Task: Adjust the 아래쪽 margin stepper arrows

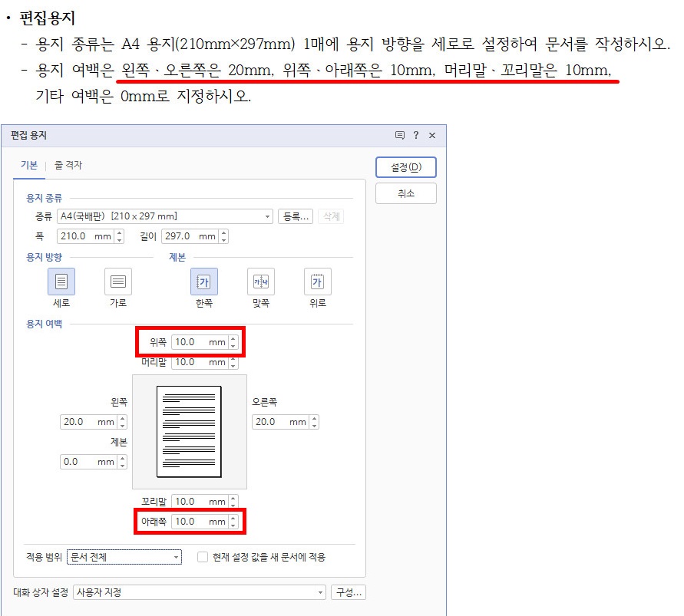Action: (x=233, y=522)
